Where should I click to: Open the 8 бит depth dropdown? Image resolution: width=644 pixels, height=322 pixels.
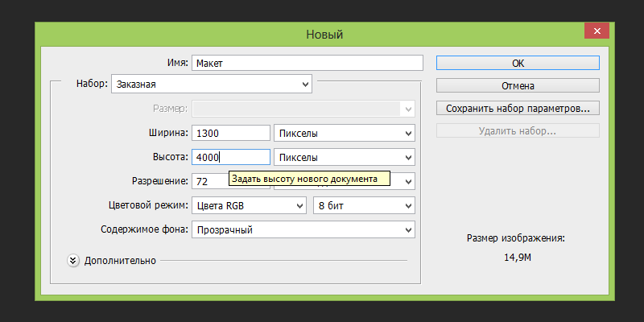tap(363, 206)
